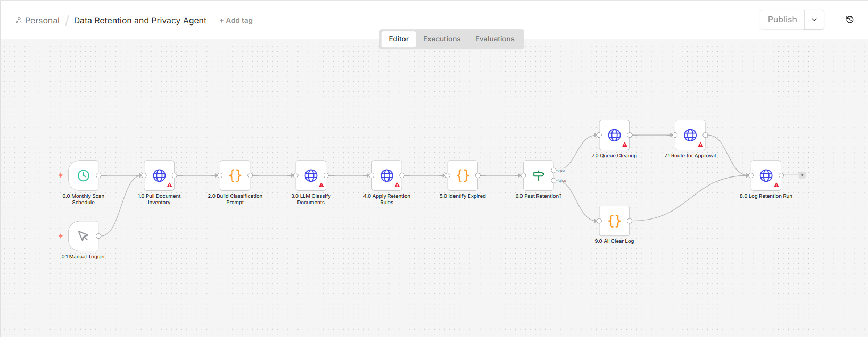868x337 pixels.
Task: Select the 3.0 LLM Classify Documents node
Action: 311,175
